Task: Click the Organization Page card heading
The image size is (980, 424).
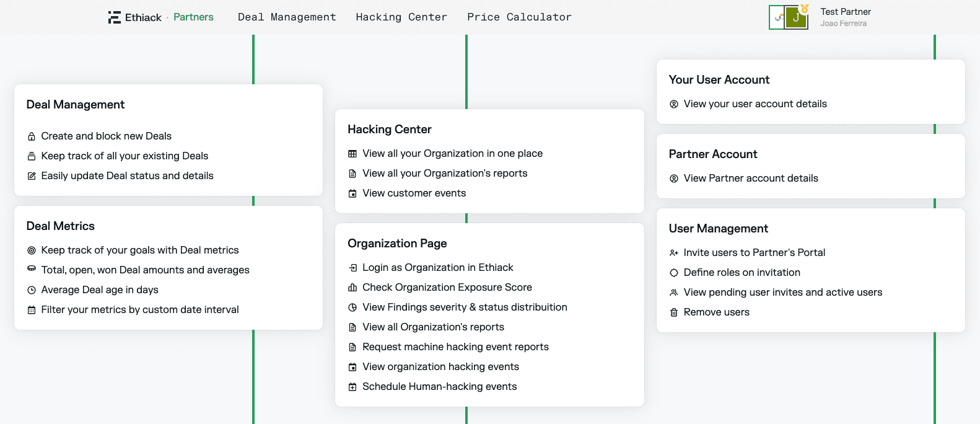Action: (x=397, y=244)
